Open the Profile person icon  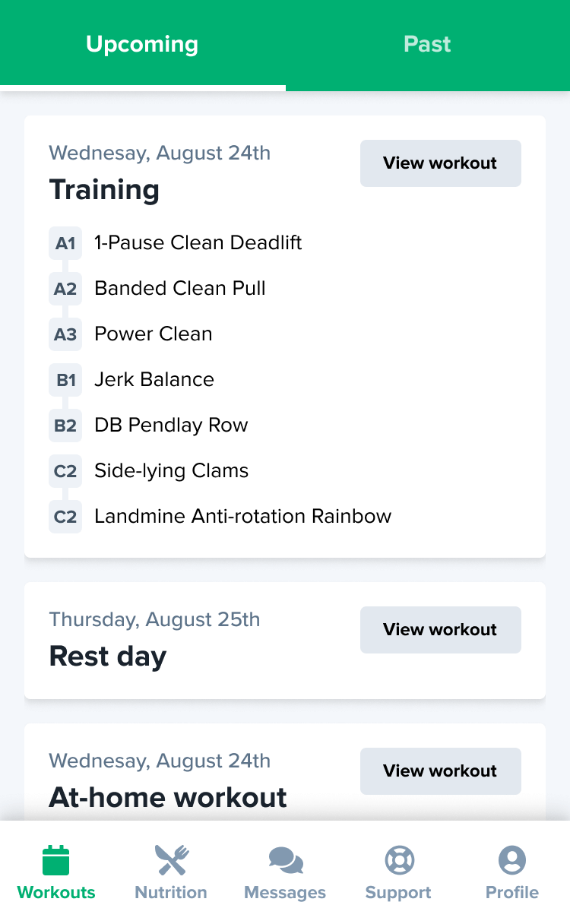tap(512, 860)
